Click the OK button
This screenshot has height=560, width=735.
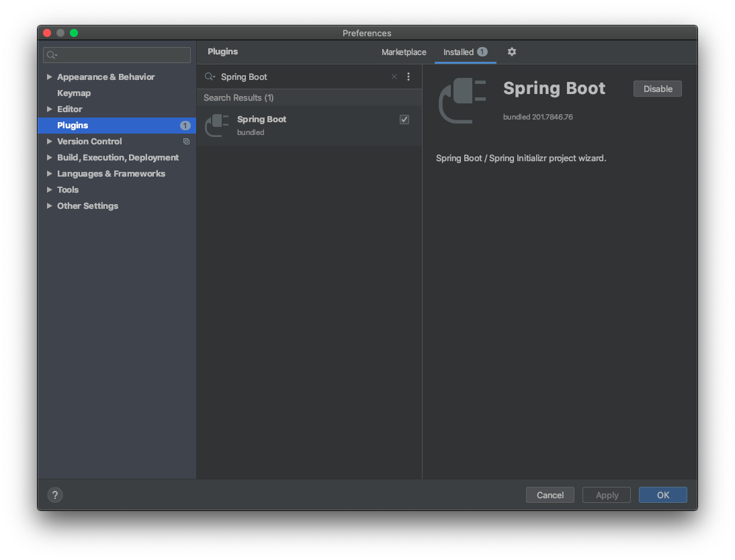(663, 495)
